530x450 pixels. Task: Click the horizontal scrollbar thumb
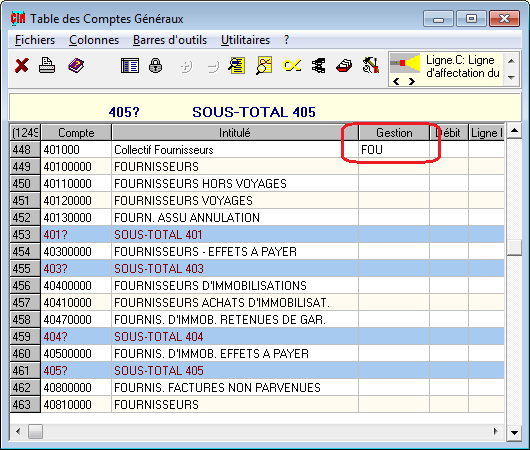pos(35,431)
